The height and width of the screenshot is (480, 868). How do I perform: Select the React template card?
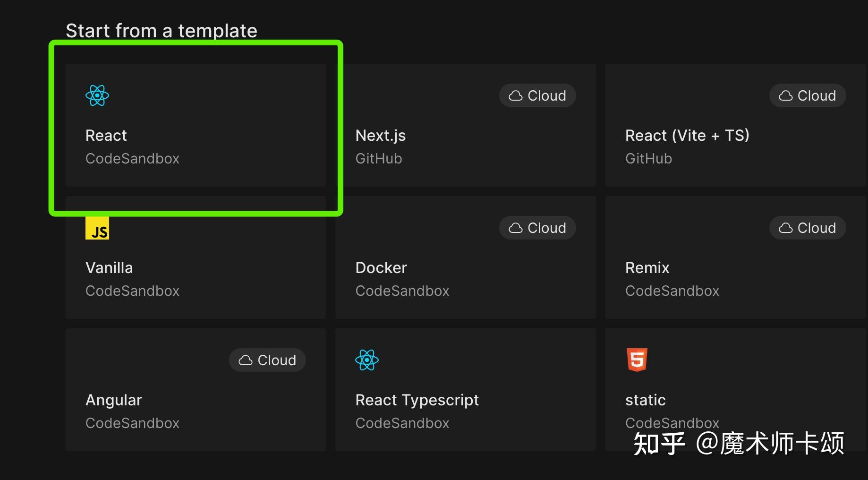196,125
